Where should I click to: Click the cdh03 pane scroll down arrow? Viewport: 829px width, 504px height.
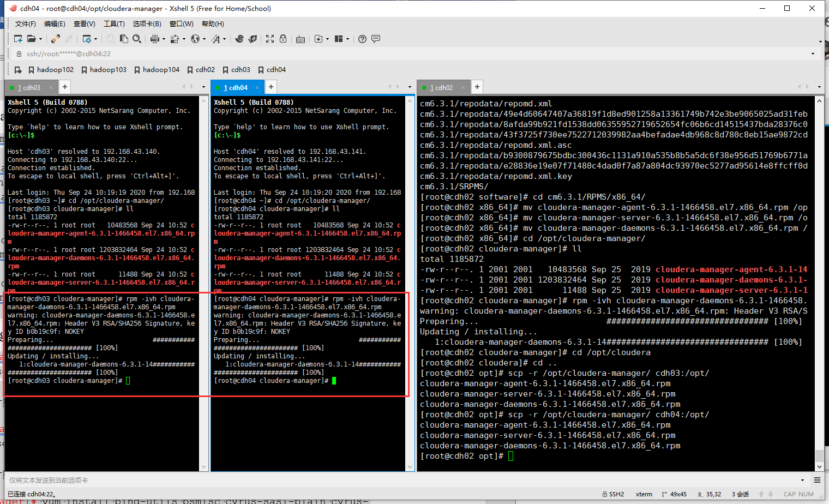[x=204, y=467]
